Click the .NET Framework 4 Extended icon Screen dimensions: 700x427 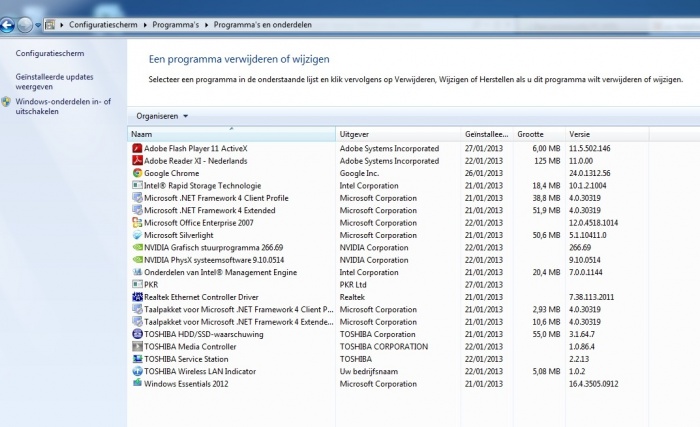point(137,210)
